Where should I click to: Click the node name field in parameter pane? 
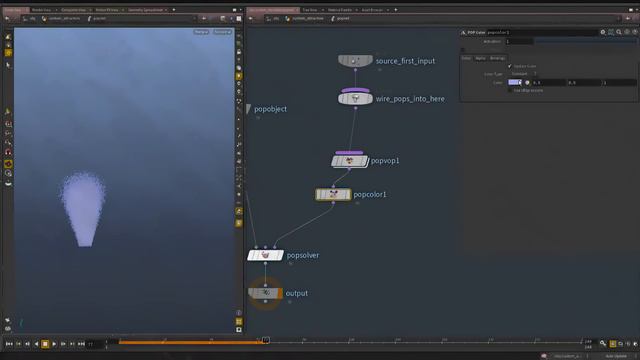[x=541, y=32]
